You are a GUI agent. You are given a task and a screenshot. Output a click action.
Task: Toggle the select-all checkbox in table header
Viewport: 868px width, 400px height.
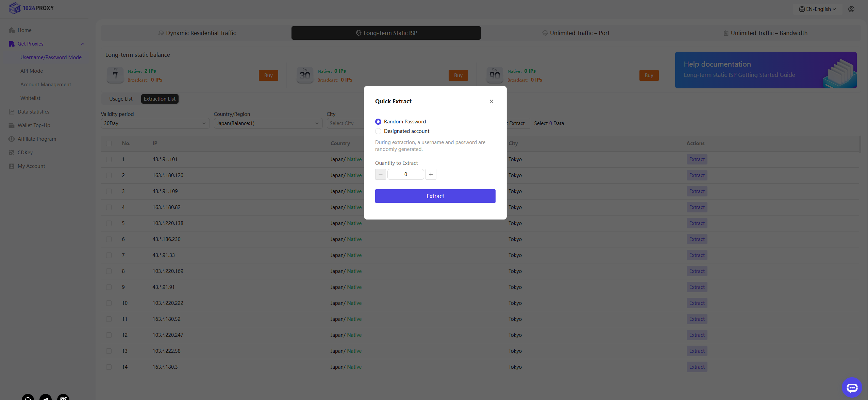click(x=109, y=143)
